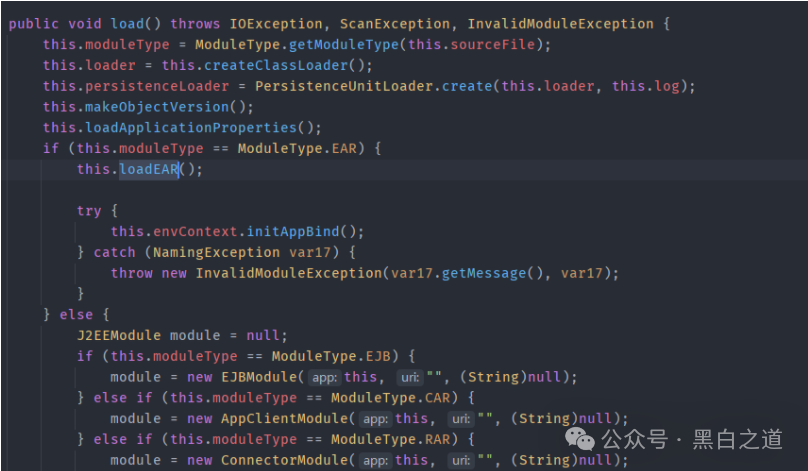
Task: Click the EAR constant in the if condition
Action: [x=344, y=148]
